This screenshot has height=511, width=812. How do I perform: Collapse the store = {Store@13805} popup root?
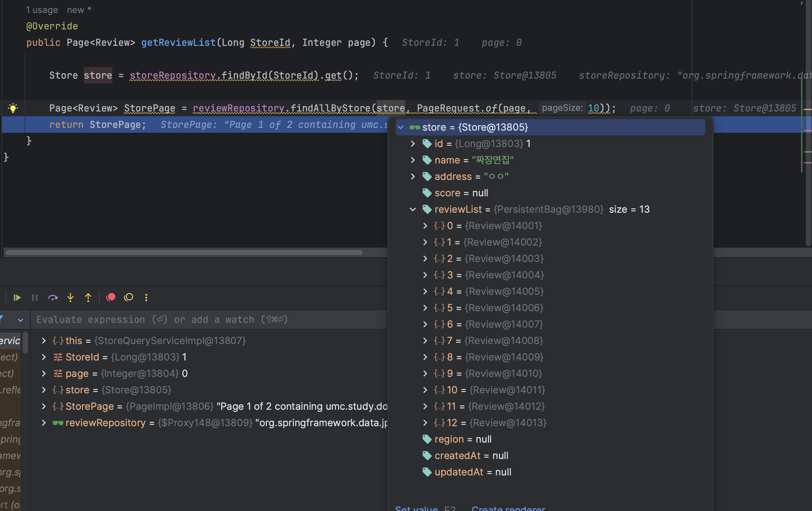[401, 127]
